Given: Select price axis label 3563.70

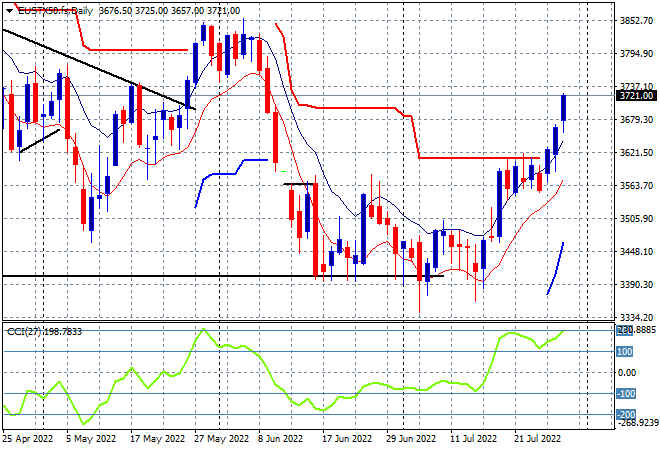Looking at the screenshot, I should click(636, 186).
